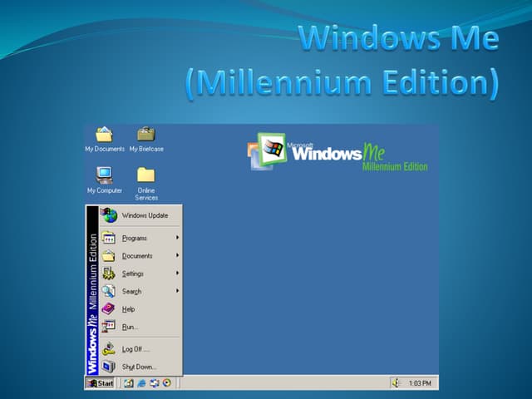The height and width of the screenshot is (399, 532).
Task: Click the Start button
Action: (x=100, y=383)
